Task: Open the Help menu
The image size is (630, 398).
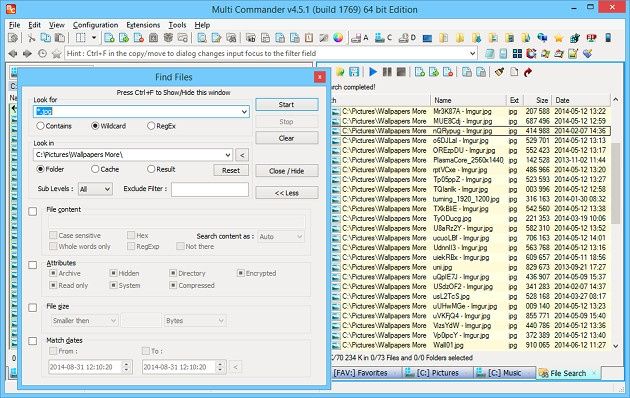Action: click(202, 25)
